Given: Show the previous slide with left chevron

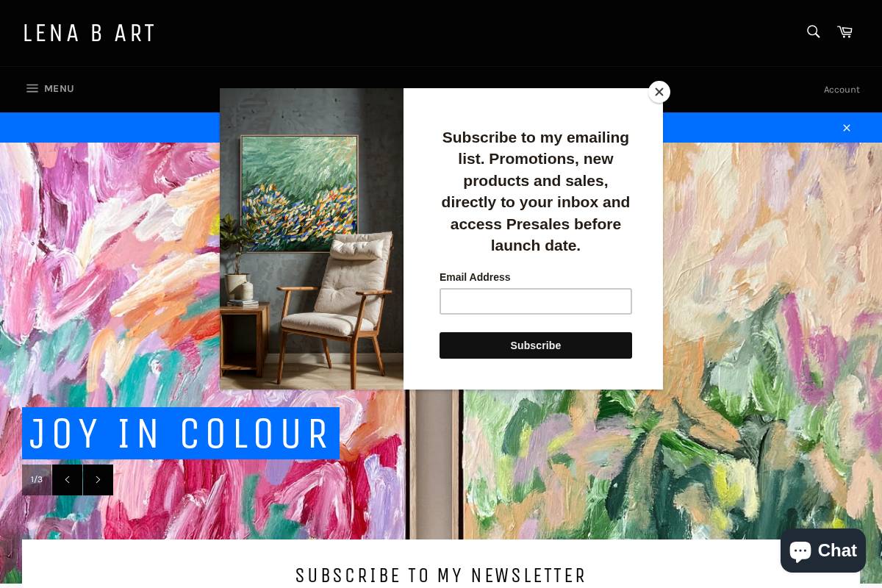Looking at the screenshot, I should point(67,480).
